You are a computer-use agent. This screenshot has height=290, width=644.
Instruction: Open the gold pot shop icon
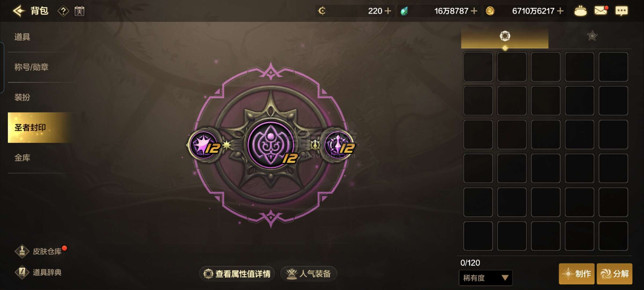[580, 11]
